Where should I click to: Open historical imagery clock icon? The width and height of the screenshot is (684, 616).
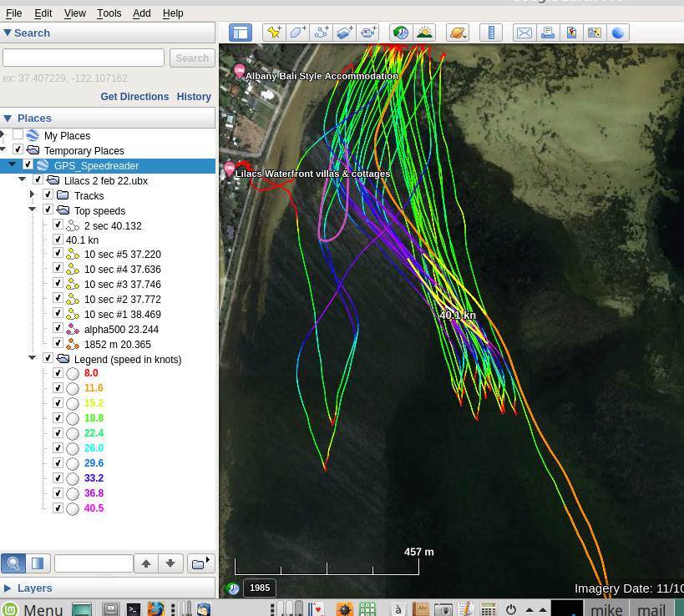tap(401, 33)
